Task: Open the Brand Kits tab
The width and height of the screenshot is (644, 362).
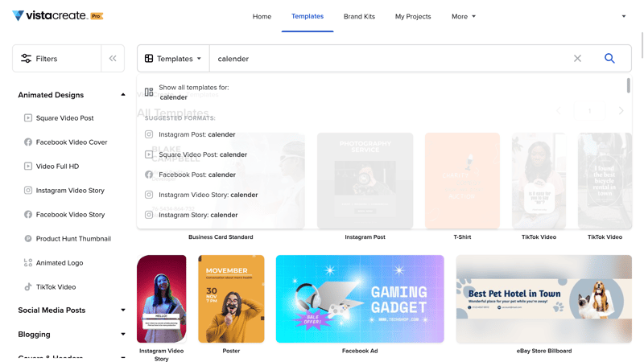Action: point(359,16)
